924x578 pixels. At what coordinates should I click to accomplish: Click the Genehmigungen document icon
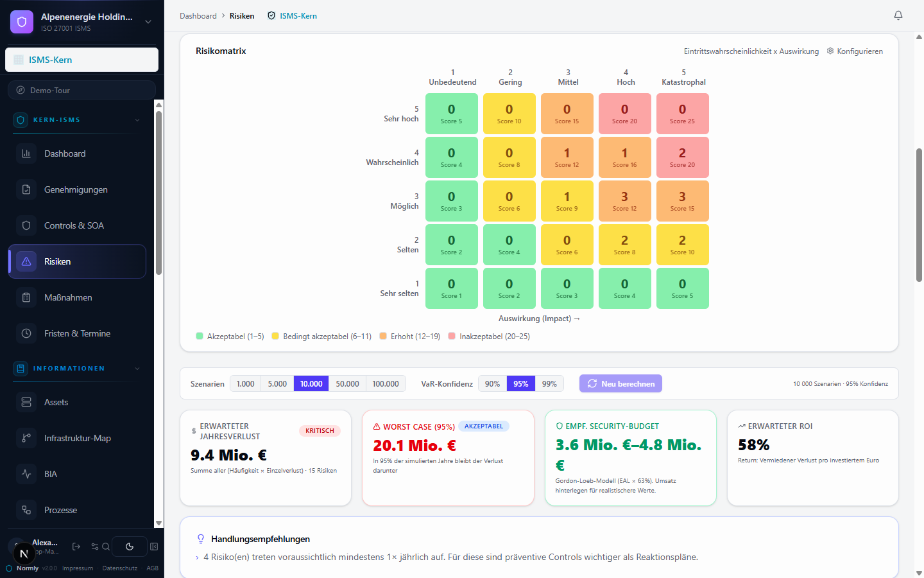coord(26,189)
